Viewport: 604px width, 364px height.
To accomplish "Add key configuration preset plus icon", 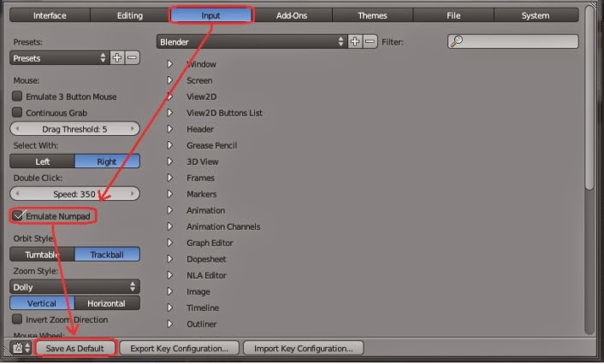I will pyautogui.click(x=355, y=42).
